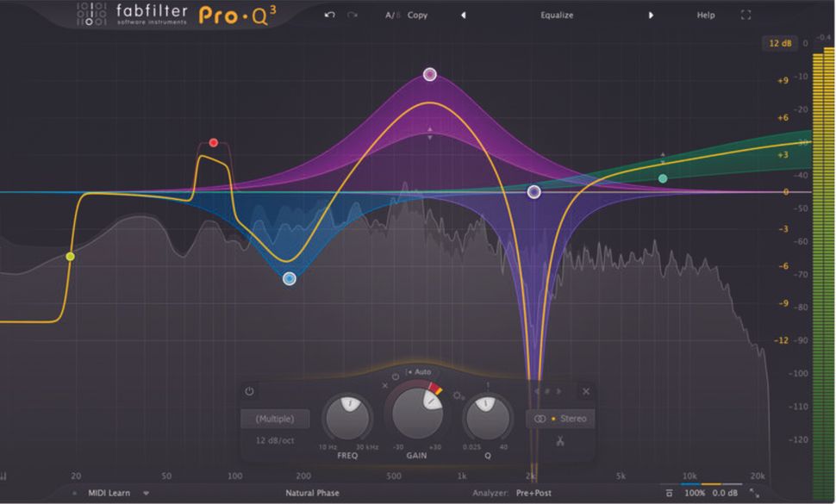Switch the A/B comparison toggle
Viewport: 836px width, 504px height.
(390, 15)
